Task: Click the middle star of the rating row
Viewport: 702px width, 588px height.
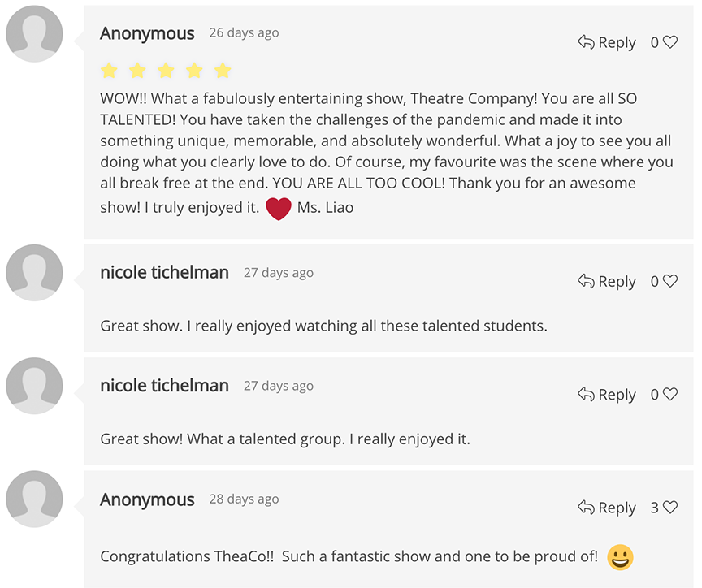Action: (166, 71)
